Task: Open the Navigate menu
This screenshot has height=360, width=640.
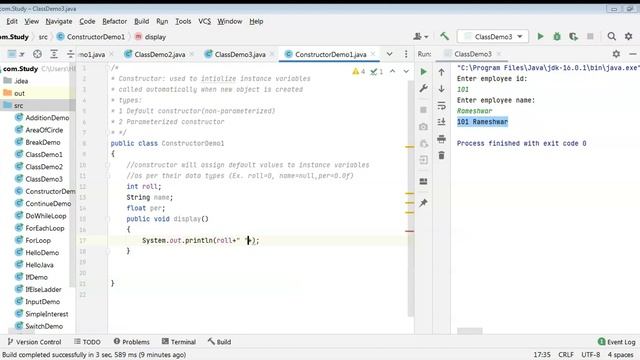Action: tap(59, 21)
